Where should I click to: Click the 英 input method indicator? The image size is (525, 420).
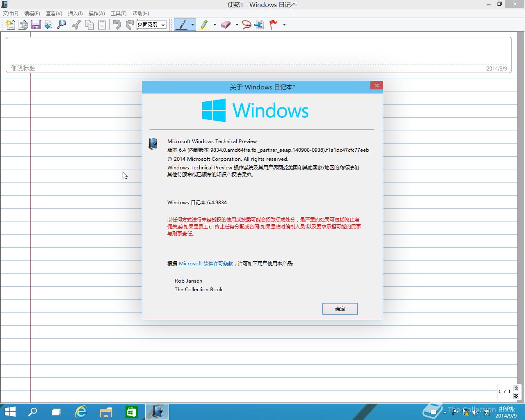tap(486, 412)
